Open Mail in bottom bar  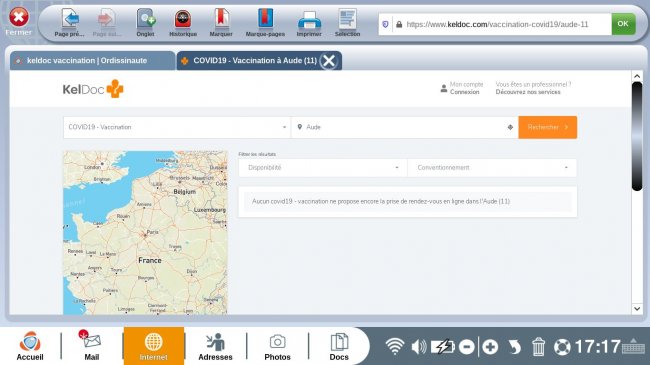coord(92,346)
